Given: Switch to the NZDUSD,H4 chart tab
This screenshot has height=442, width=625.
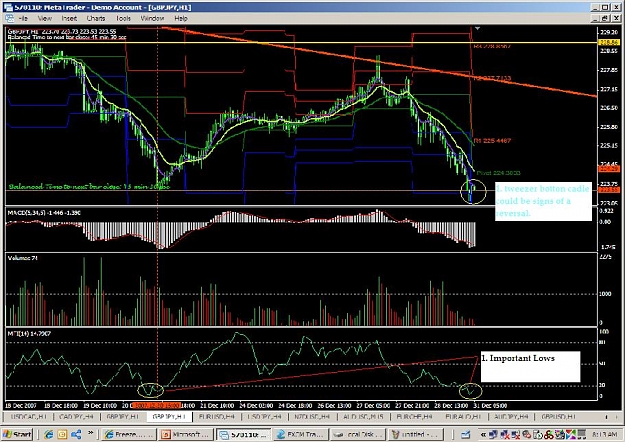Looking at the screenshot, I should coord(312,416).
